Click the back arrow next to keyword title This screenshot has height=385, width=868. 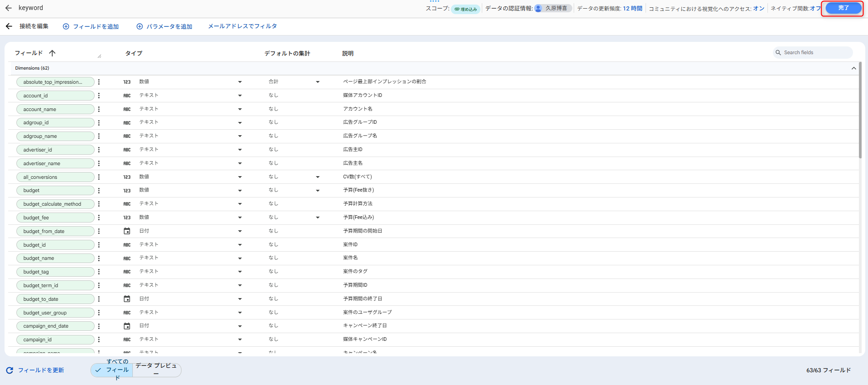(8, 8)
